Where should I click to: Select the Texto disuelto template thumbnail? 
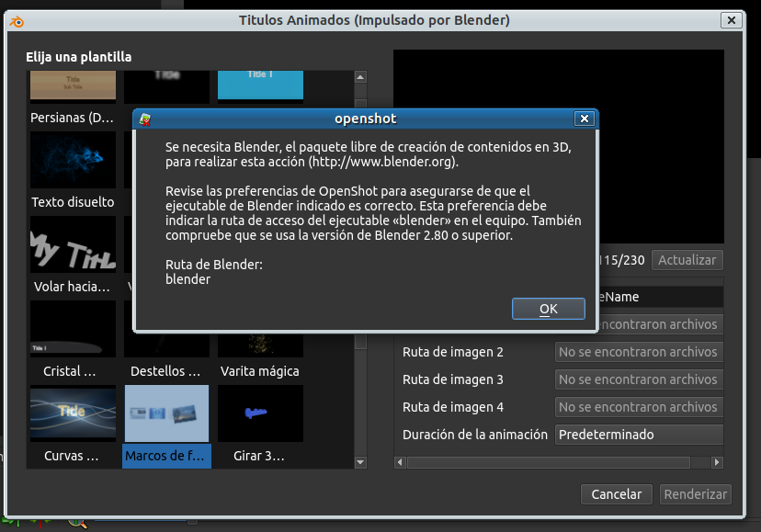73,160
